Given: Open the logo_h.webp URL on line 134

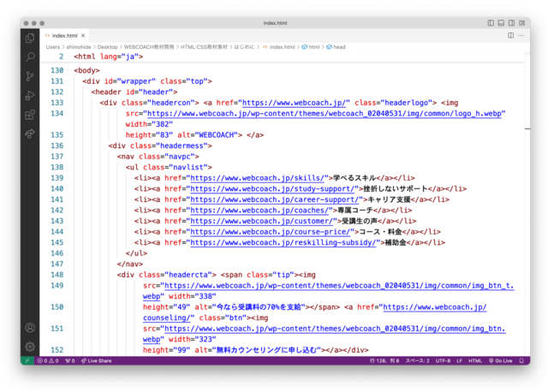Looking at the screenshot, I should (x=325, y=114).
